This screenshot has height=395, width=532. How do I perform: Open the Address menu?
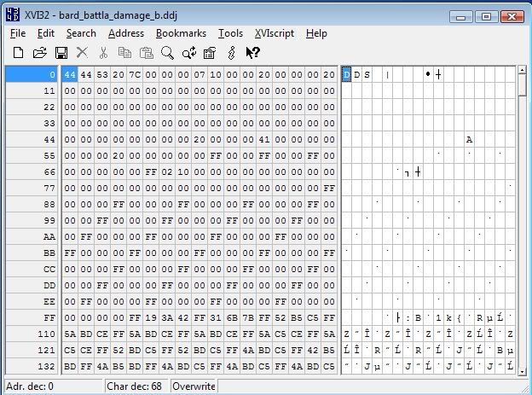tap(126, 33)
